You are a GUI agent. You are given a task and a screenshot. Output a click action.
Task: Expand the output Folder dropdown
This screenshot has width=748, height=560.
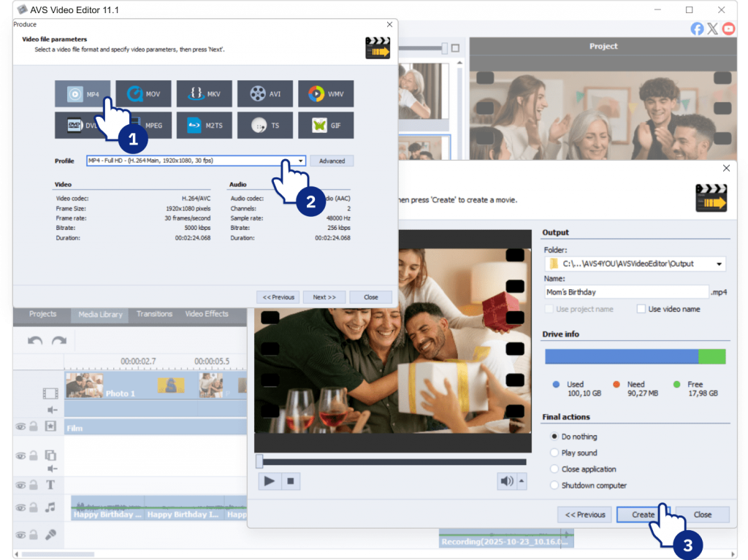(720, 264)
